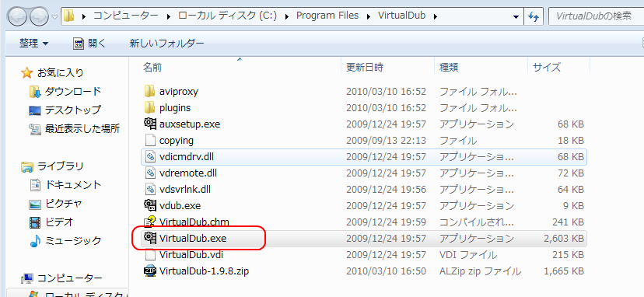
Task: Click the 2009/09/13 22:13 date cell
Action: click(386, 140)
